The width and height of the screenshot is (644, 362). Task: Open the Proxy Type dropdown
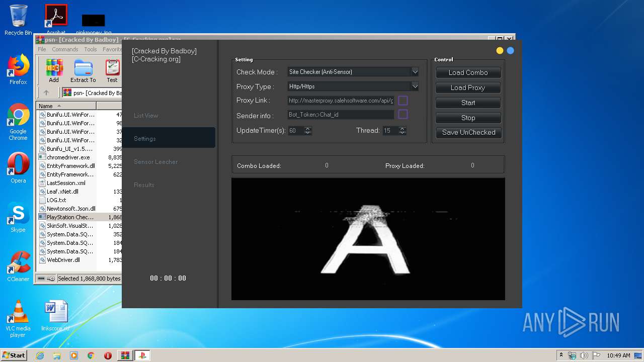point(353,86)
